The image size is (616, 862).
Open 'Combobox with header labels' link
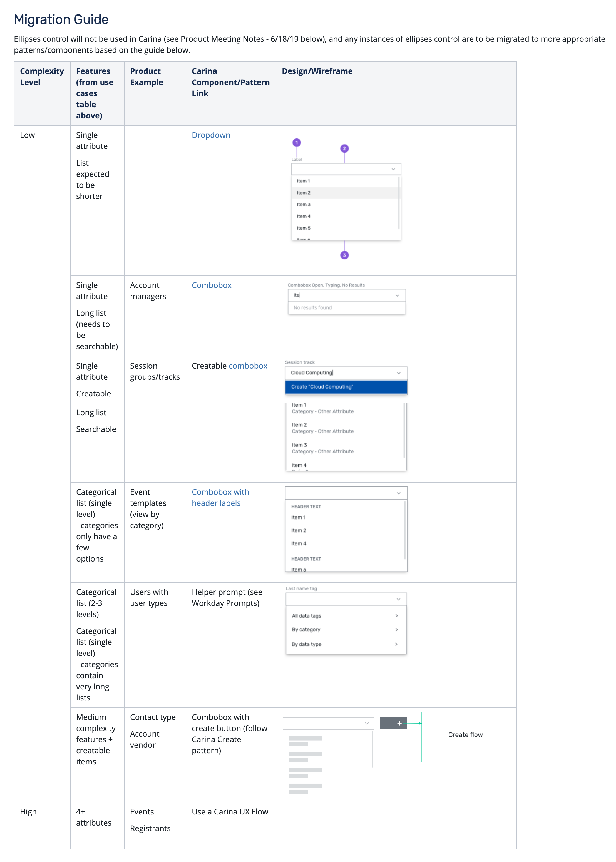coord(220,497)
